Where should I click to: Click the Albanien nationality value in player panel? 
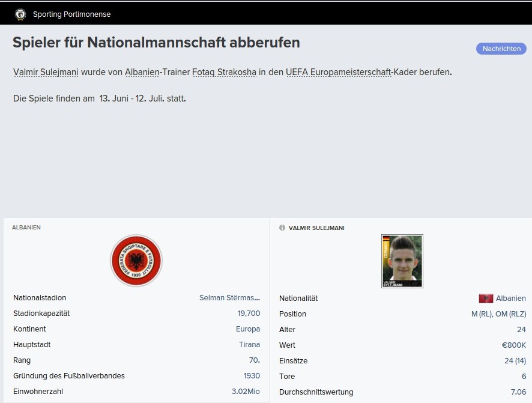tap(510, 298)
